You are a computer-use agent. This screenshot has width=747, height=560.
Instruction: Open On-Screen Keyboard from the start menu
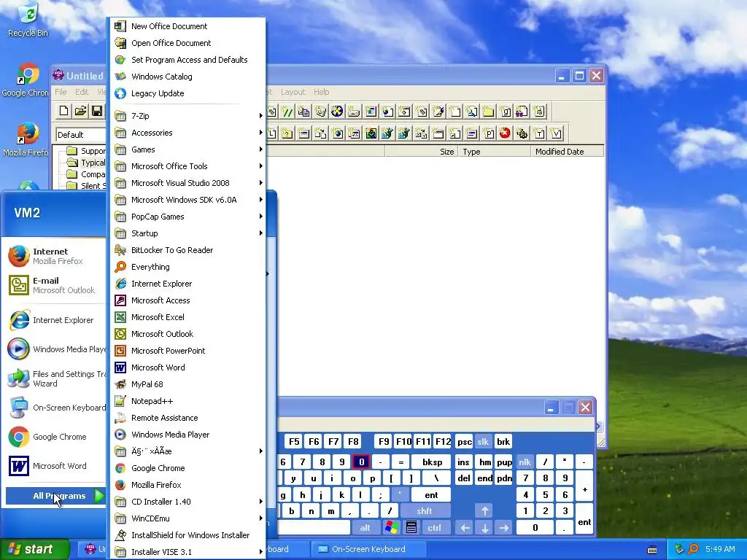coord(55,408)
